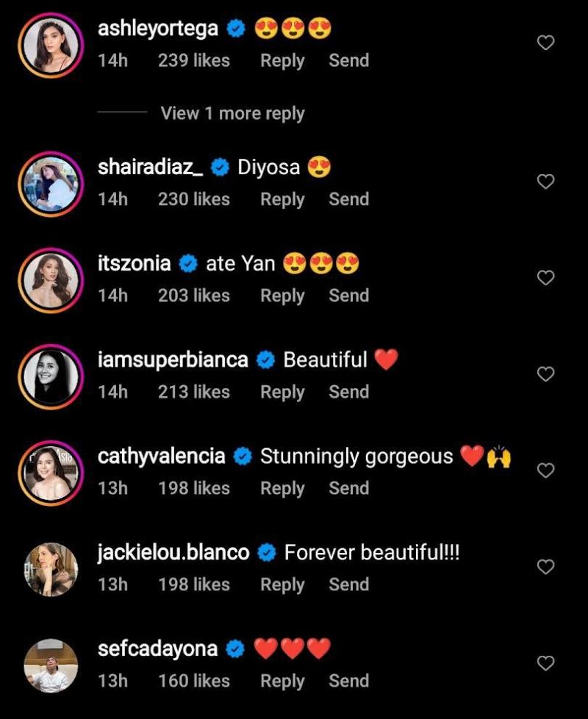Open iamsuperbianca username link

(x=173, y=359)
